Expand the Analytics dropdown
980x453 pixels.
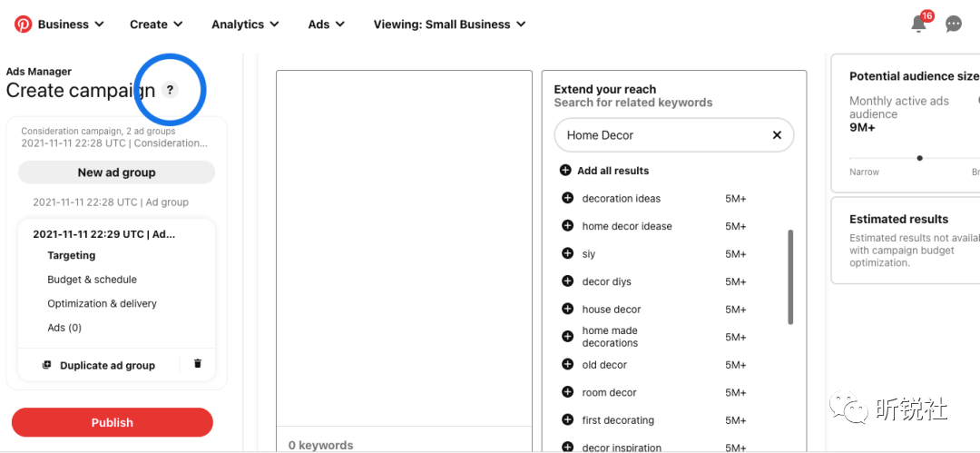(245, 25)
